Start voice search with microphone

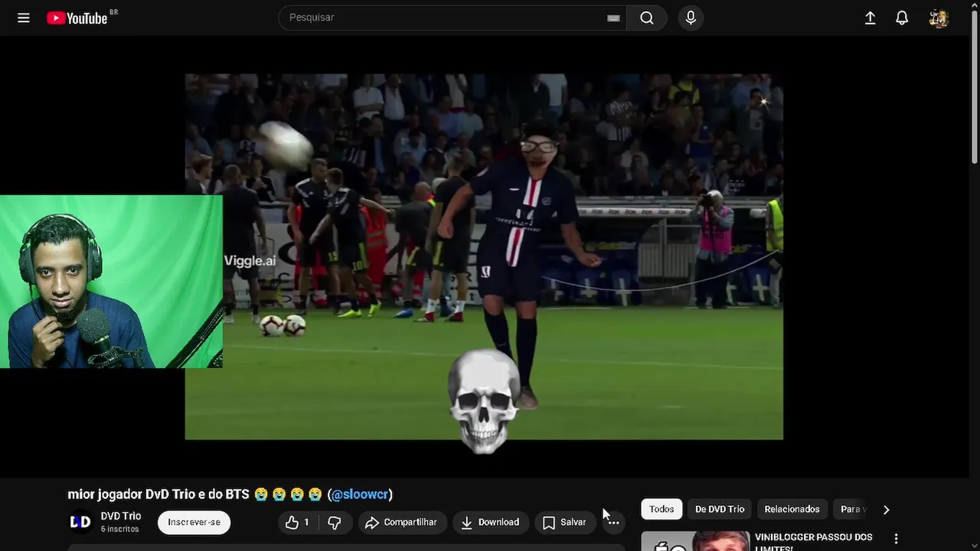pyautogui.click(x=691, y=18)
